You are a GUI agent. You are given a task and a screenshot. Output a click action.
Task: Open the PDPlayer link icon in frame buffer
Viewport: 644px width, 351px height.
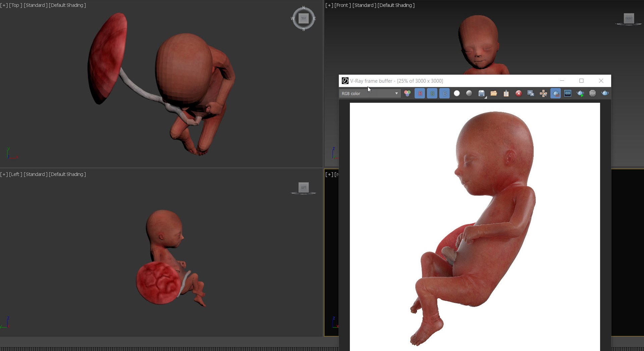(x=568, y=93)
